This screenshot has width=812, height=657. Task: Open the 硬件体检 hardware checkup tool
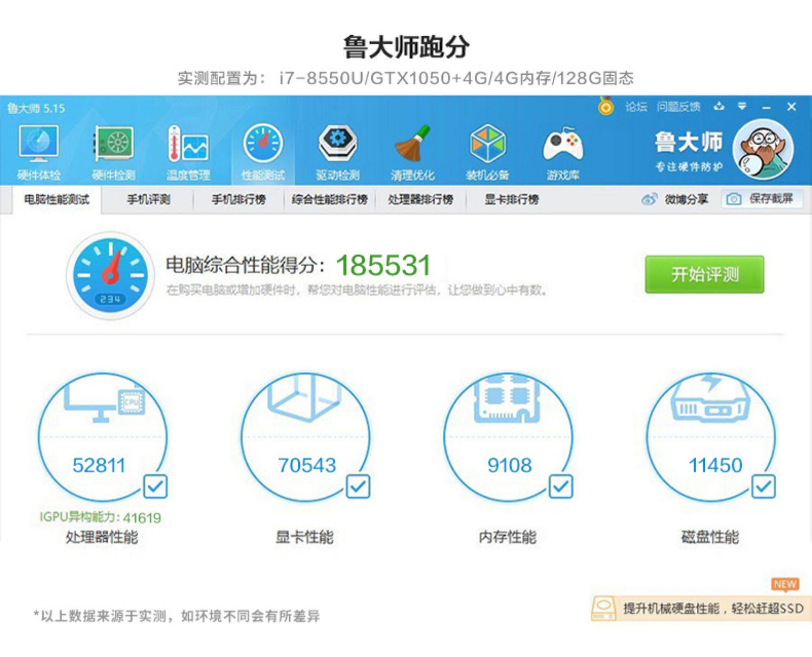[38, 153]
